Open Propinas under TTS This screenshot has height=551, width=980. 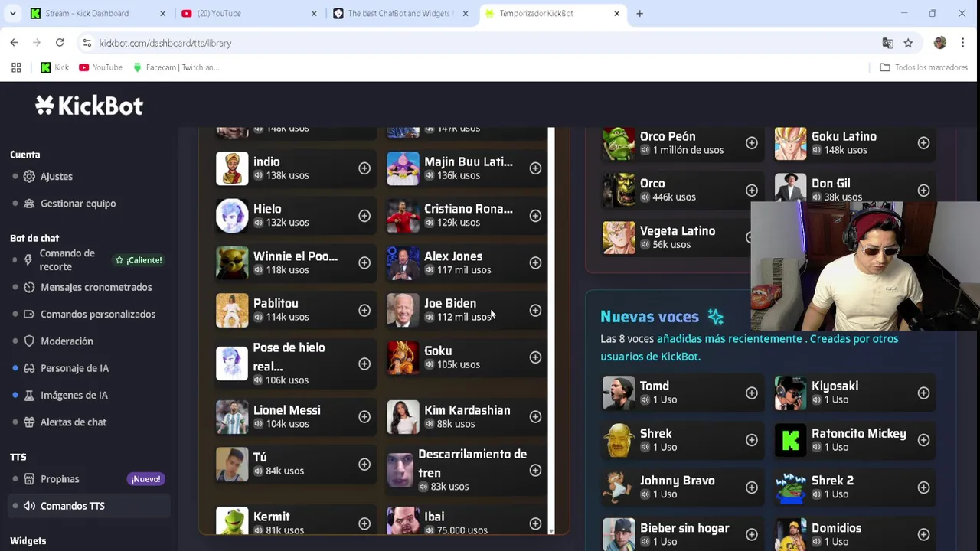60,479
